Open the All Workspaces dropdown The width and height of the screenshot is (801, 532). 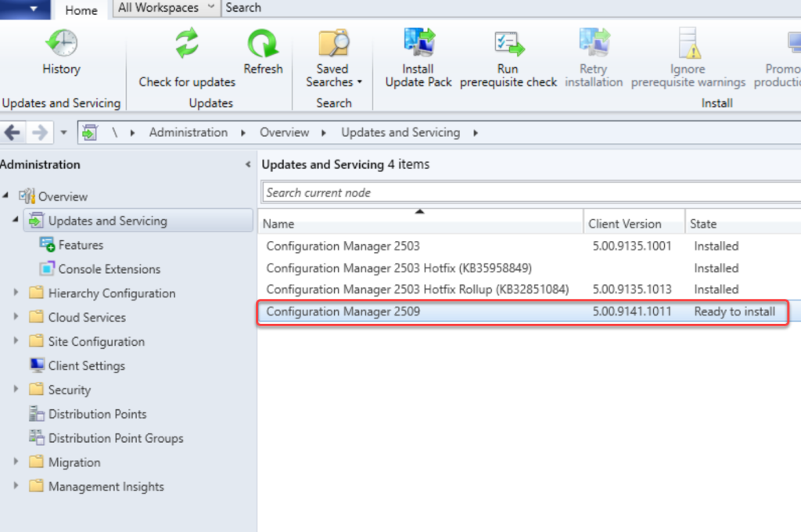pos(167,8)
